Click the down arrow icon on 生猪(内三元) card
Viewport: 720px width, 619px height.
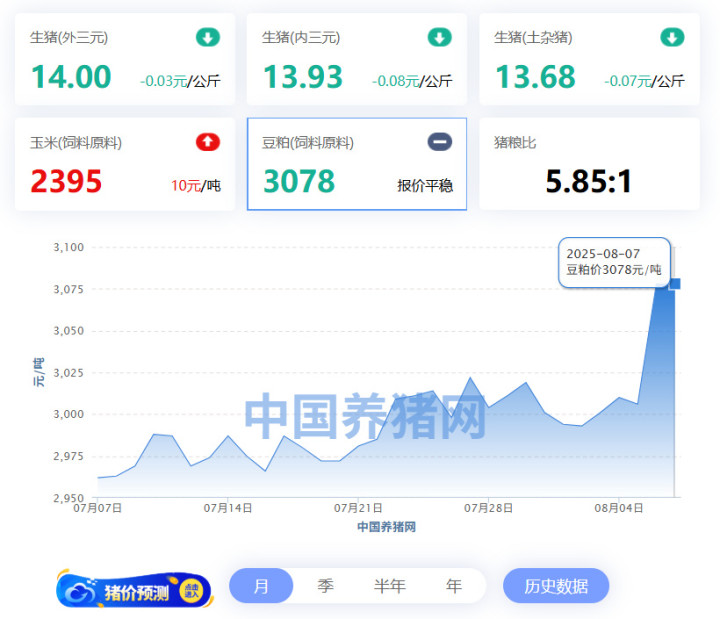439,37
